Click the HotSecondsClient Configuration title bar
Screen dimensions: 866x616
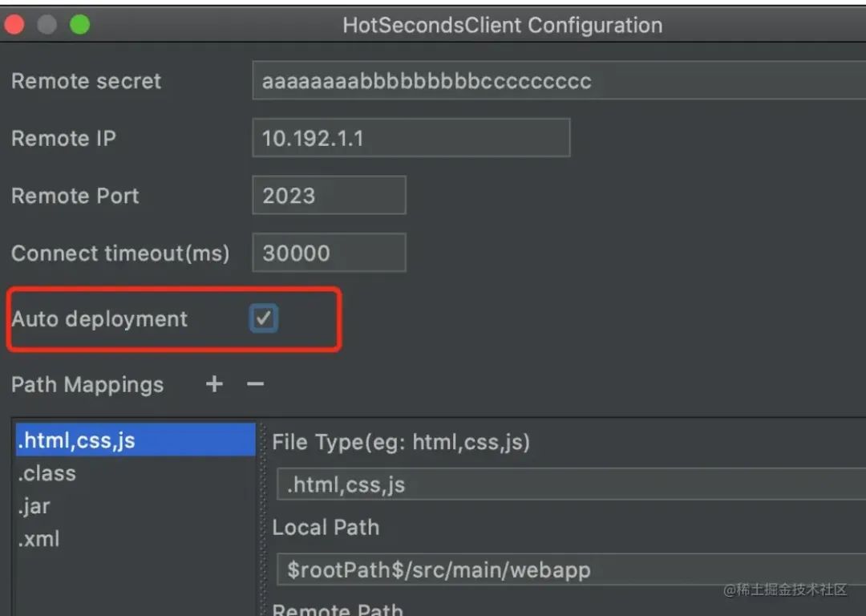coord(502,26)
